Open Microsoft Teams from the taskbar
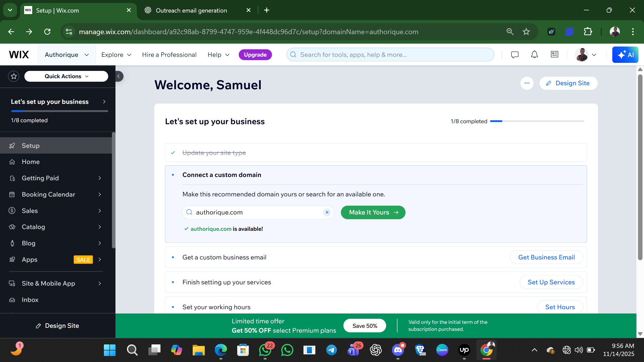644x362 pixels. coord(354,350)
